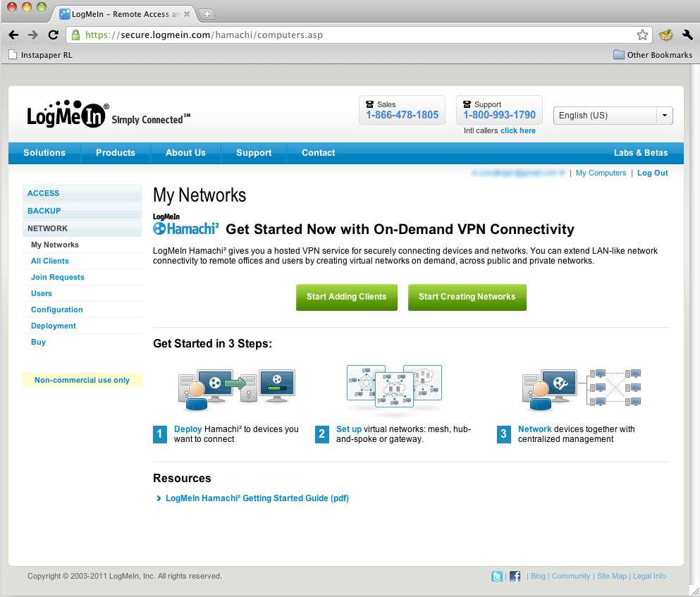Screen dimensions: 700x597
Task: Go forward using the browser forward arrow
Action: 33,35
